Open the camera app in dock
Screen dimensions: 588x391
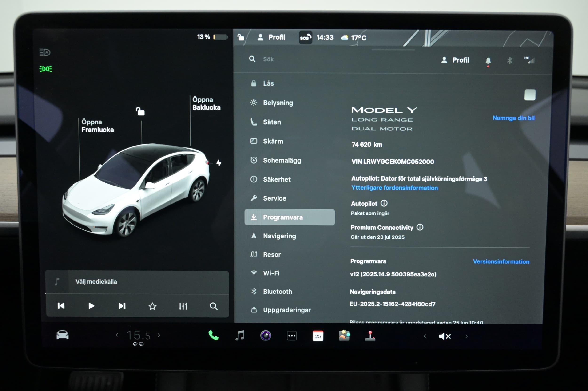(x=266, y=336)
